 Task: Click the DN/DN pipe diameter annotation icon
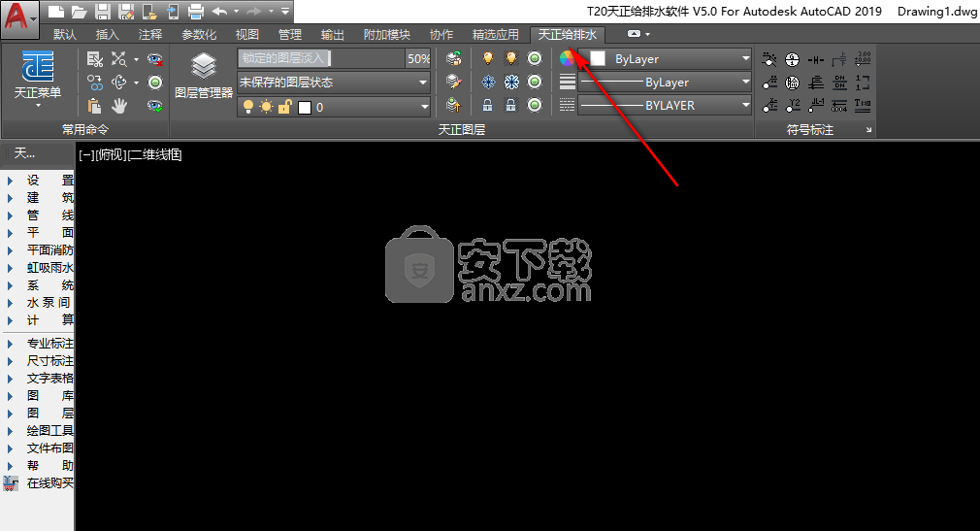(x=839, y=82)
